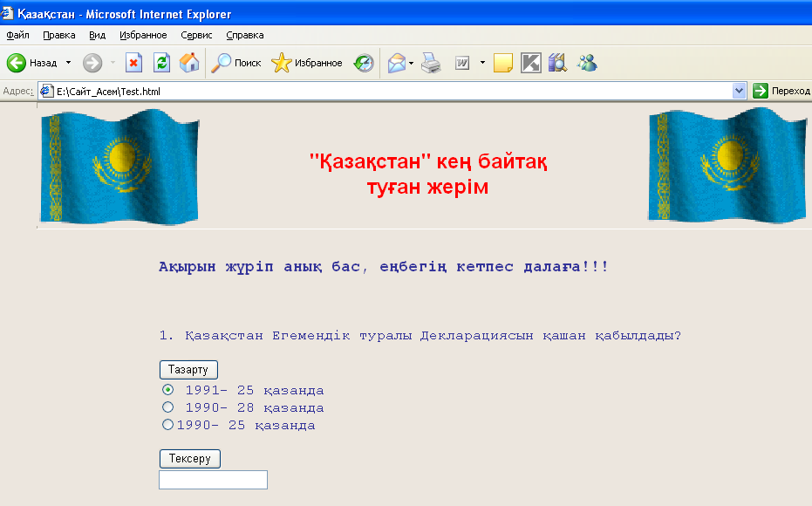The height and width of the screenshot is (506, 812).
Task: Refresh the page with green arrows icon
Action: point(161,63)
